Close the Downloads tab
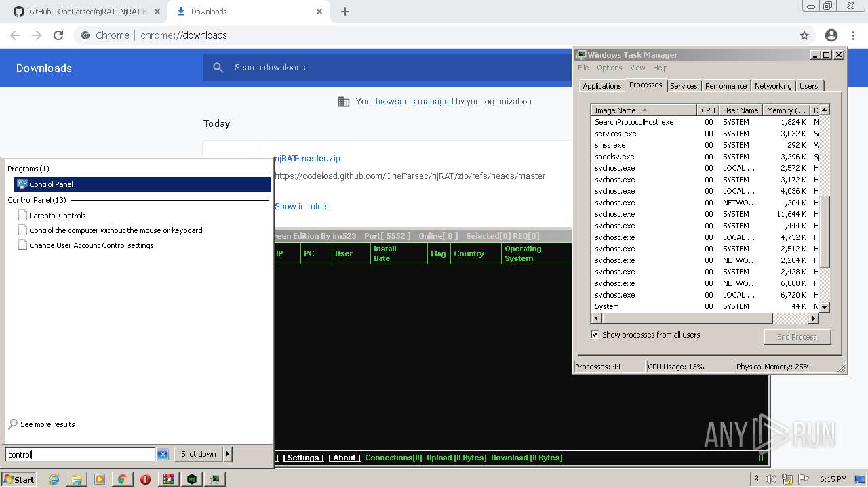 pyautogui.click(x=319, y=12)
